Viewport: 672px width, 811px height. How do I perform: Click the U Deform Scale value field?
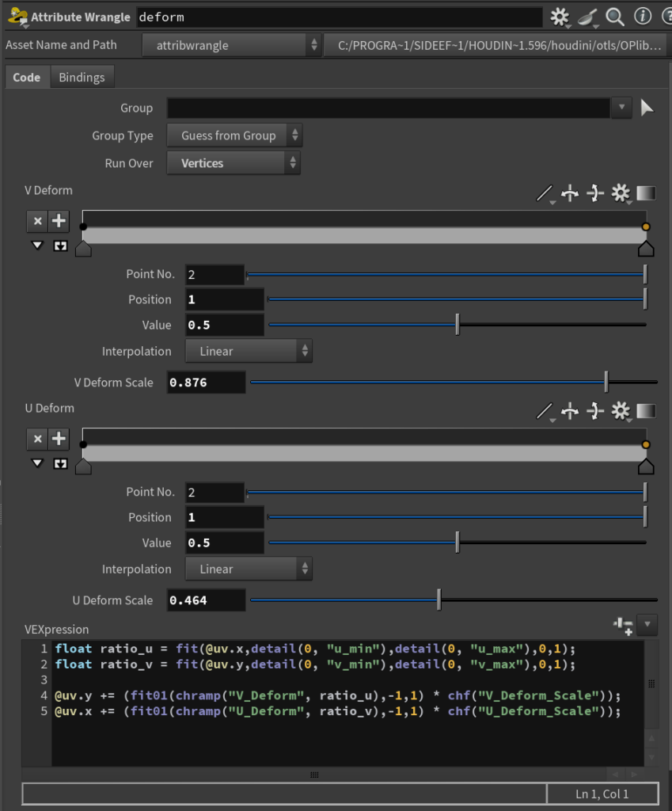pos(206,600)
